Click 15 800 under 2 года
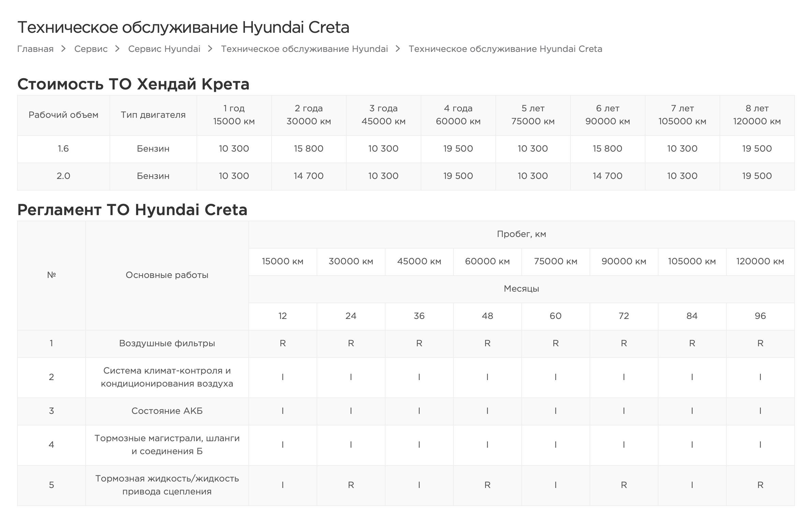 309,149
